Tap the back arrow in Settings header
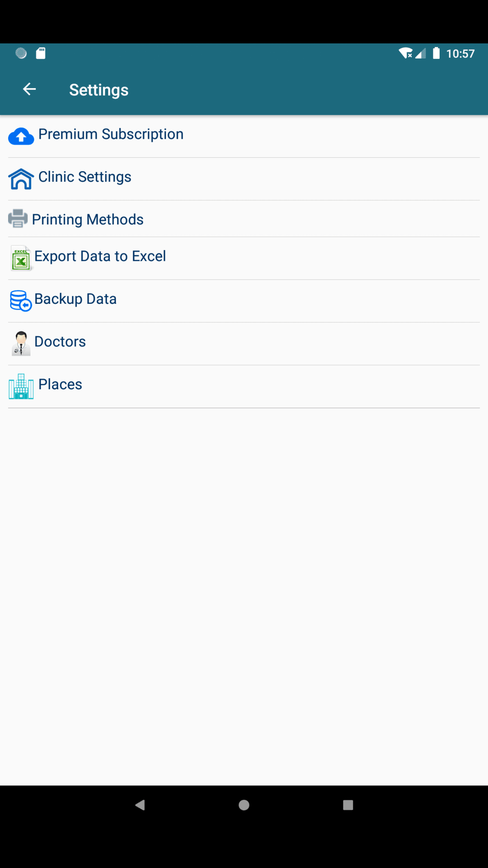Image resolution: width=488 pixels, height=868 pixels. [x=29, y=90]
